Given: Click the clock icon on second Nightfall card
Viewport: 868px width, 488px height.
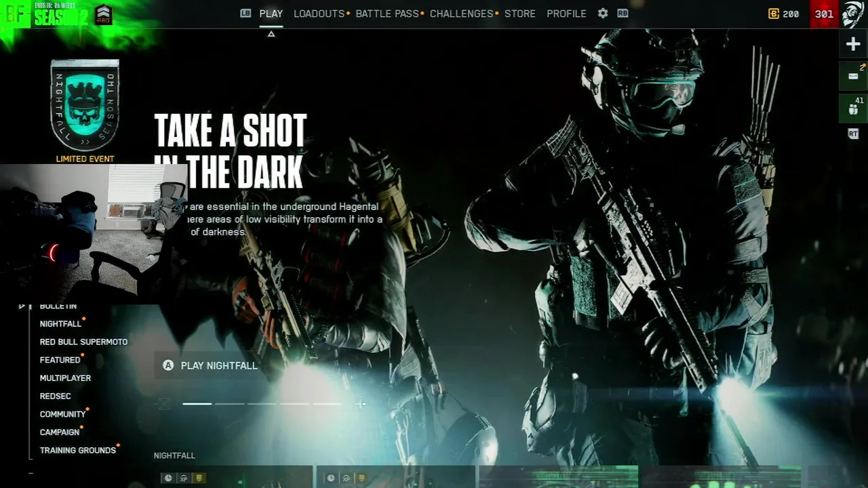Looking at the screenshot, I should click(x=330, y=478).
